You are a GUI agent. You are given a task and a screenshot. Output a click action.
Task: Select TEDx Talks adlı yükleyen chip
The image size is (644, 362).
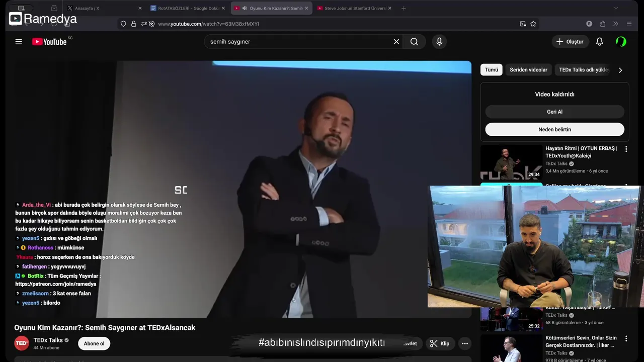click(584, 70)
